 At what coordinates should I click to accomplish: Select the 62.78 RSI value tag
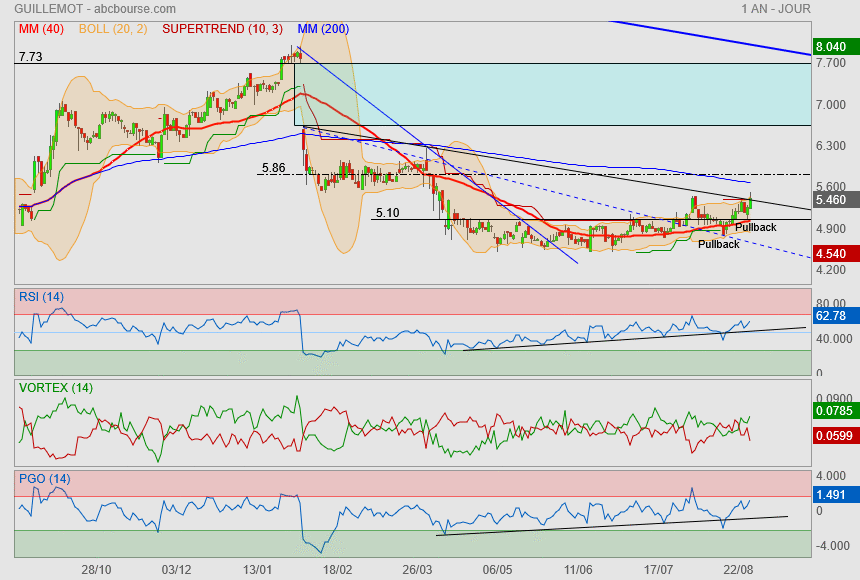pos(832,316)
